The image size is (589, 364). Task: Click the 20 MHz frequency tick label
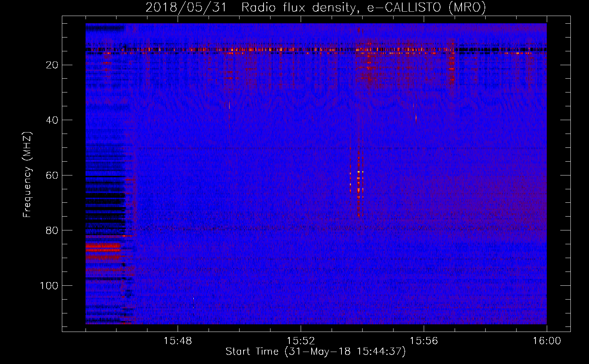coord(52,65)
